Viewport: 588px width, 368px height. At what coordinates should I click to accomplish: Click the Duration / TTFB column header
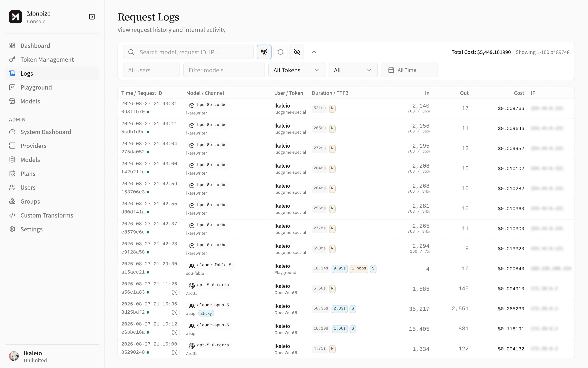tap(330, 93)
